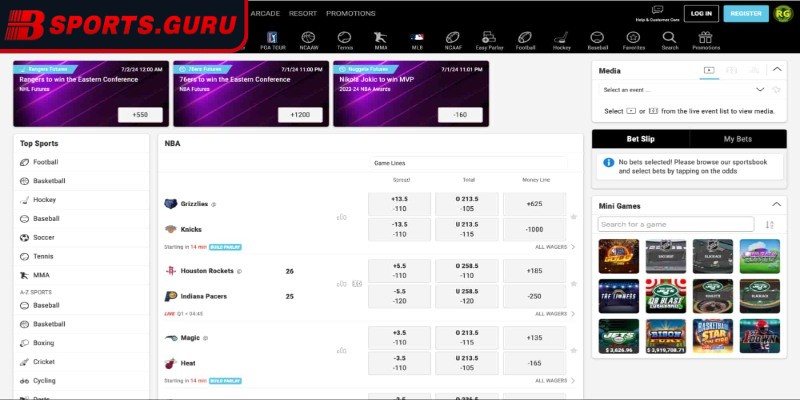Expand All Wagers for Magic vs Heat
The width and height of the screenshot is (800, 400).
pyautogui.click(x=555, y=381)
